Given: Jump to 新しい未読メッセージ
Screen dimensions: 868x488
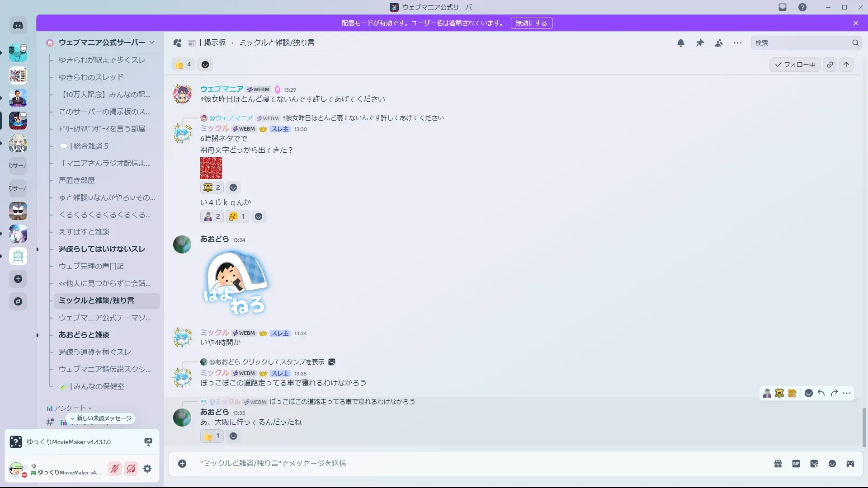Looking at the screenshot, I should pos(101,418).
